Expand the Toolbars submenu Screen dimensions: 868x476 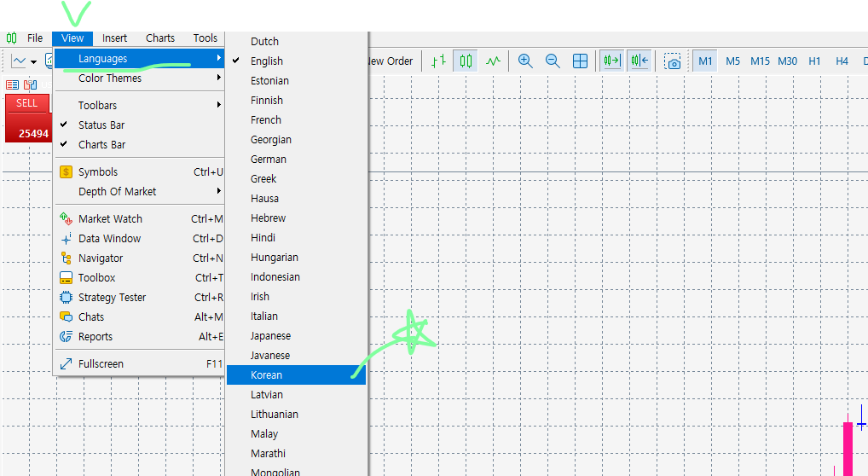tap(98, 106)
